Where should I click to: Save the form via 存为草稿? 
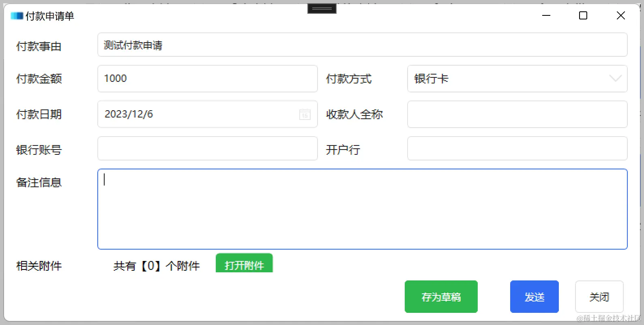pyautogui.click(x=441, y=297)
